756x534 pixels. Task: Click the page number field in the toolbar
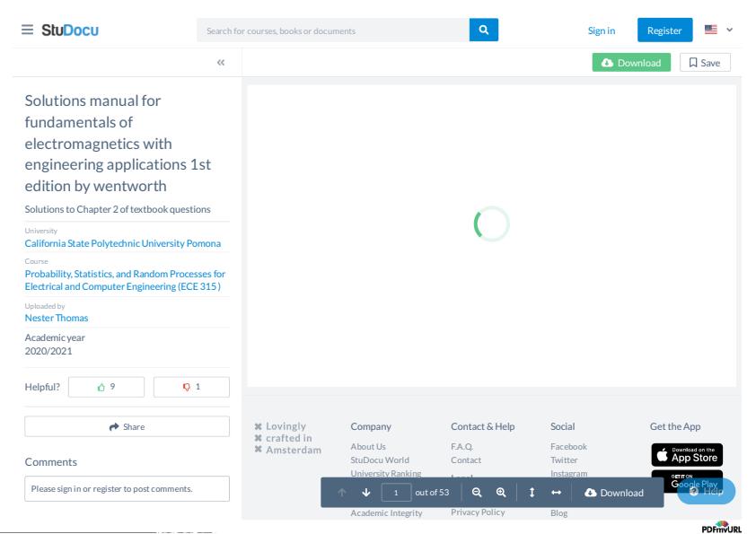(396, 493)
